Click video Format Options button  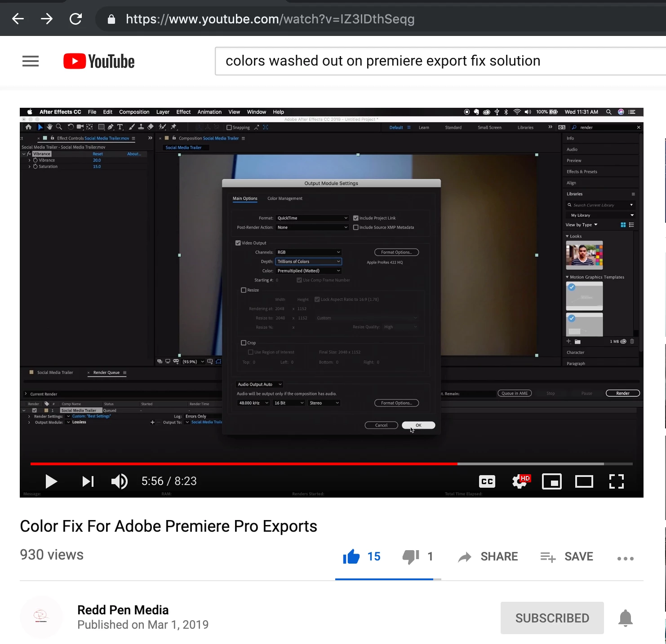[396, 252]
